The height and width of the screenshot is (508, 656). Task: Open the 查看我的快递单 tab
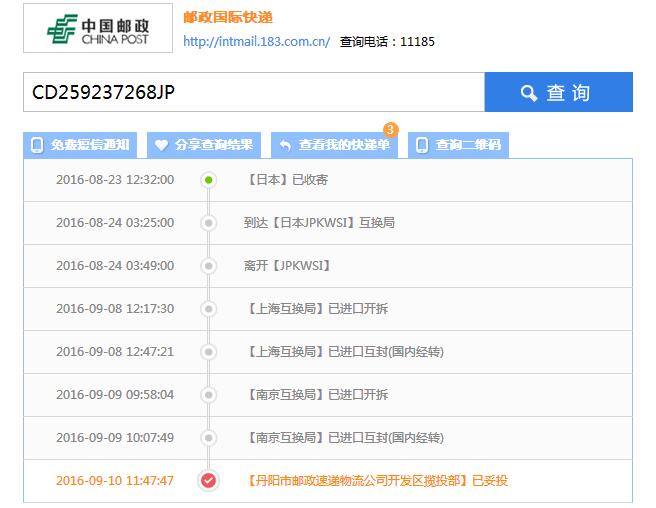coord(334,145)
